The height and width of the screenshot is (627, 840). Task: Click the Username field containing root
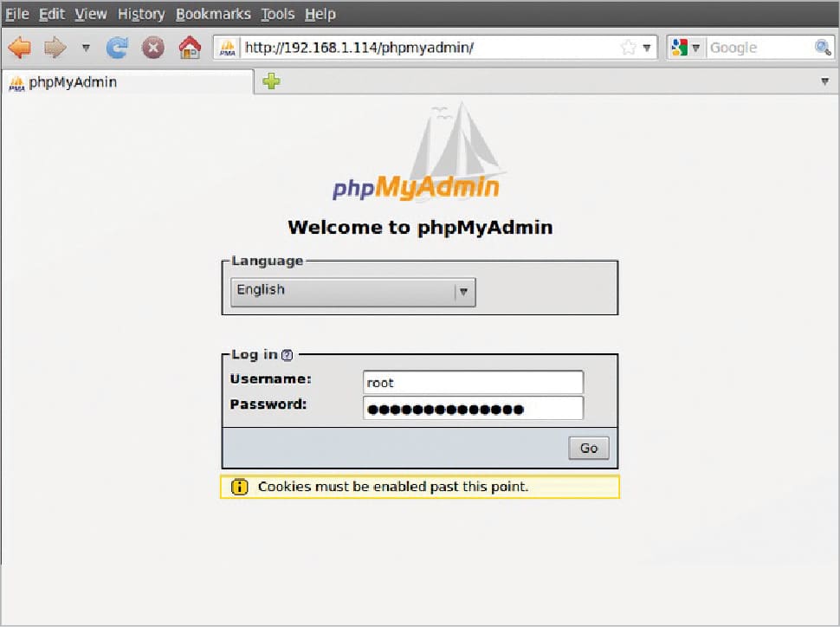[473, 383]
